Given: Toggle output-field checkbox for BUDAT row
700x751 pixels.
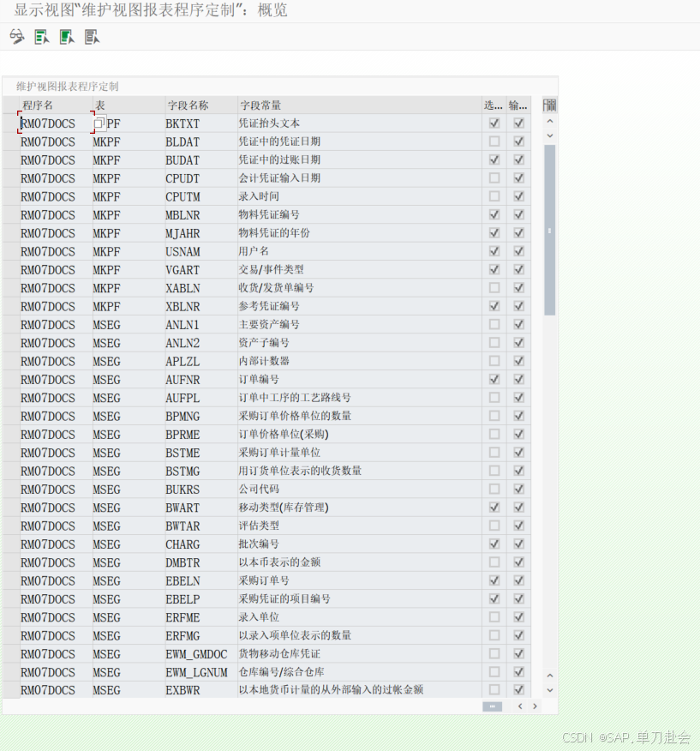Looking at the screenshot, I should pyautogui.click(x=518, y=159).
